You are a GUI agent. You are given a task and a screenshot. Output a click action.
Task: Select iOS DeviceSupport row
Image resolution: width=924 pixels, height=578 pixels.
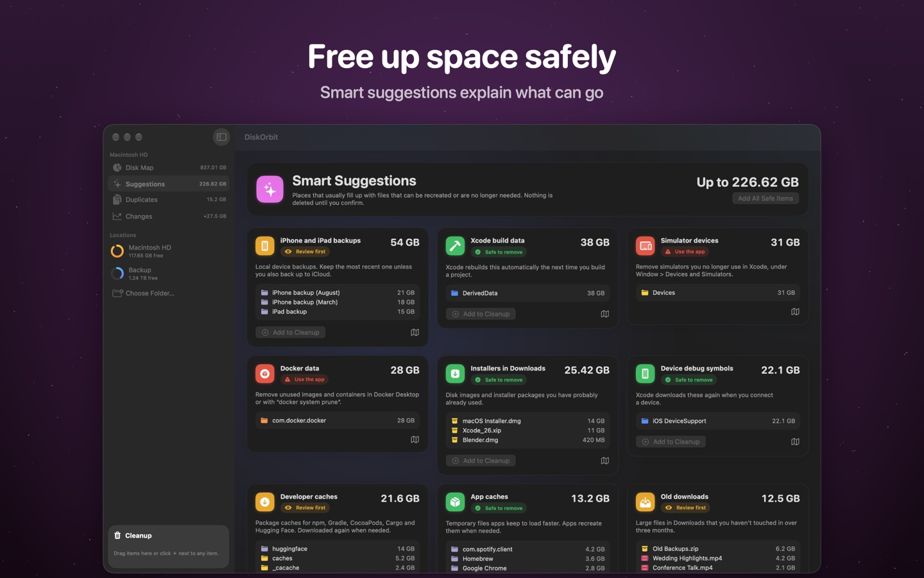click(718, 421)
